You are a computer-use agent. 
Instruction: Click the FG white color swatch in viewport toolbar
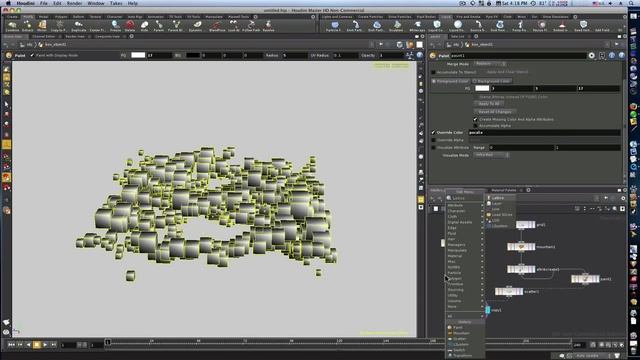(138, 55)
